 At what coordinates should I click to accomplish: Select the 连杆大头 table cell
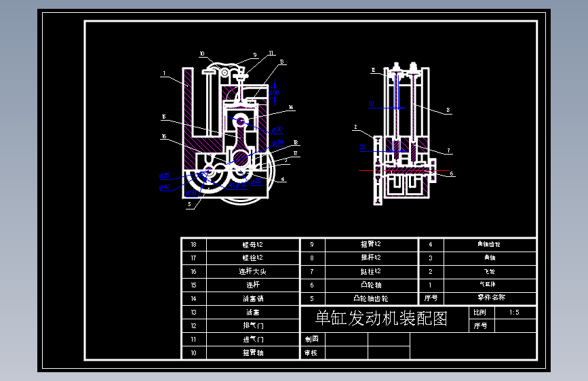pyautogui.click(x=253, y=271)
